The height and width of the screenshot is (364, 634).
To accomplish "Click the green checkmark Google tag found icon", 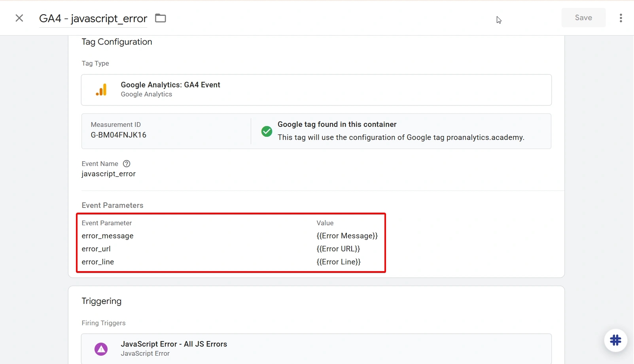I will (x=267, y=131).
